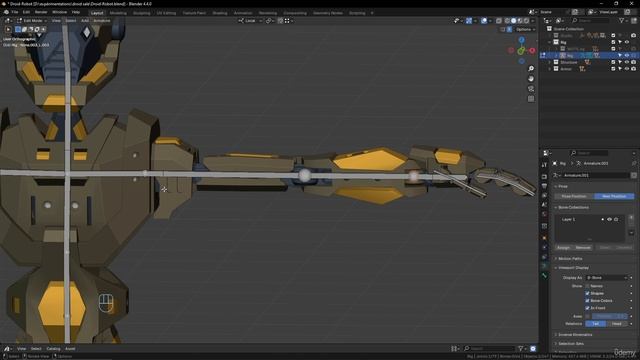Select Rest Position button

(614, 196)
